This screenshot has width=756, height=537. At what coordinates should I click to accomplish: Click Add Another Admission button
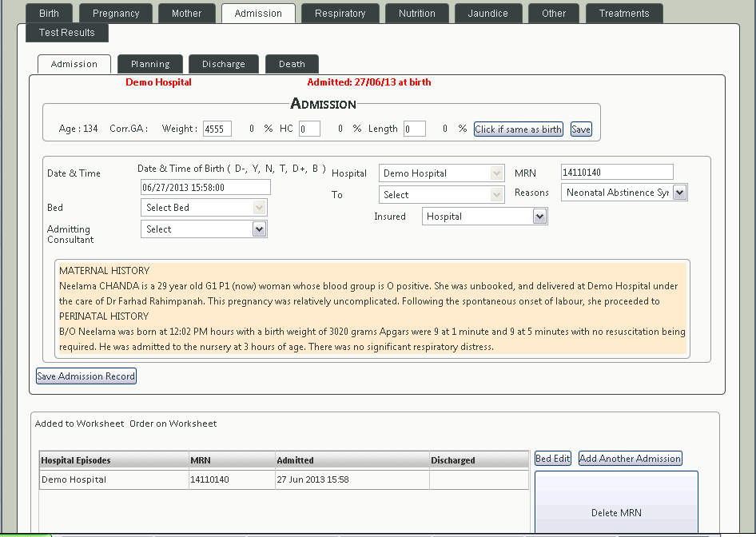click(x=630, y=459)
